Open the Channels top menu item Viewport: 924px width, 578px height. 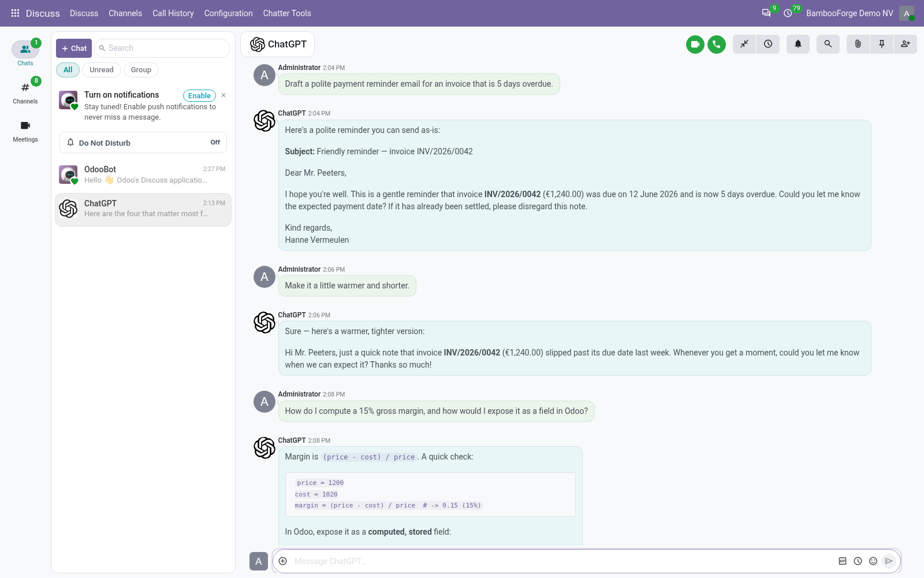[x=125, y=13]
